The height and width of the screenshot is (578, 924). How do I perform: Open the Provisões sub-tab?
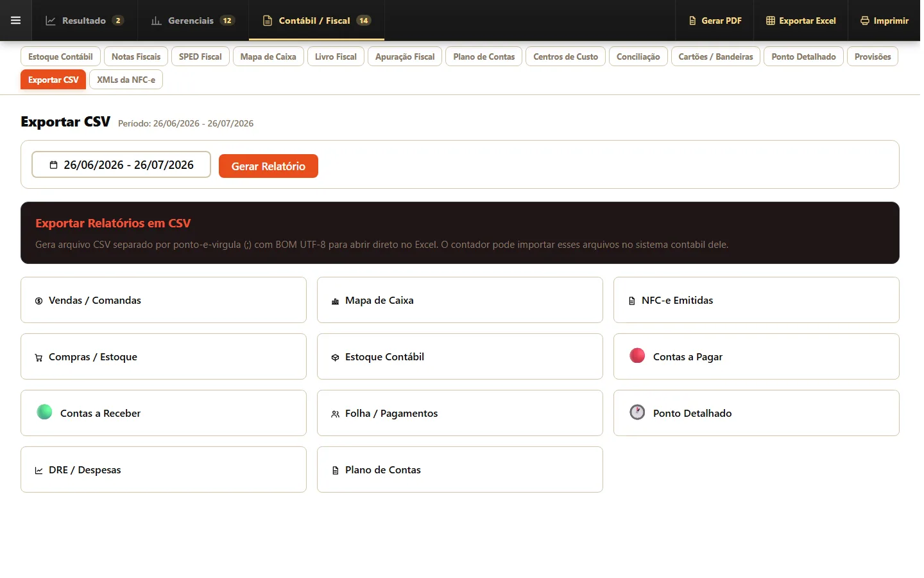873,57
